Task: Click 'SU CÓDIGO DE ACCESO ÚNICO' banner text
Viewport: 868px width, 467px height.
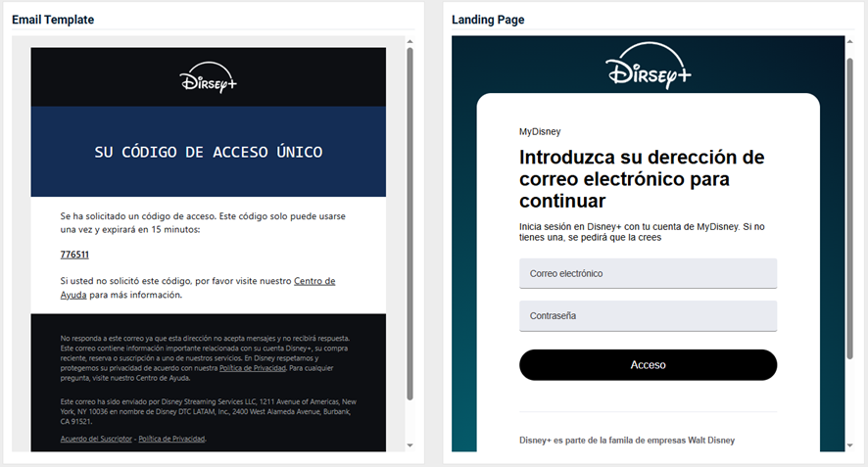Action: [x=208, y=152]
